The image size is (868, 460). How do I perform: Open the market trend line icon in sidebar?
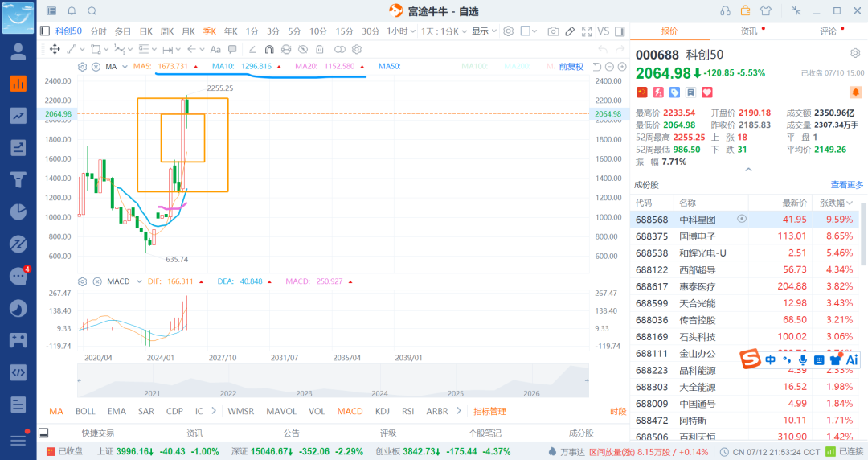pos(18,115)
